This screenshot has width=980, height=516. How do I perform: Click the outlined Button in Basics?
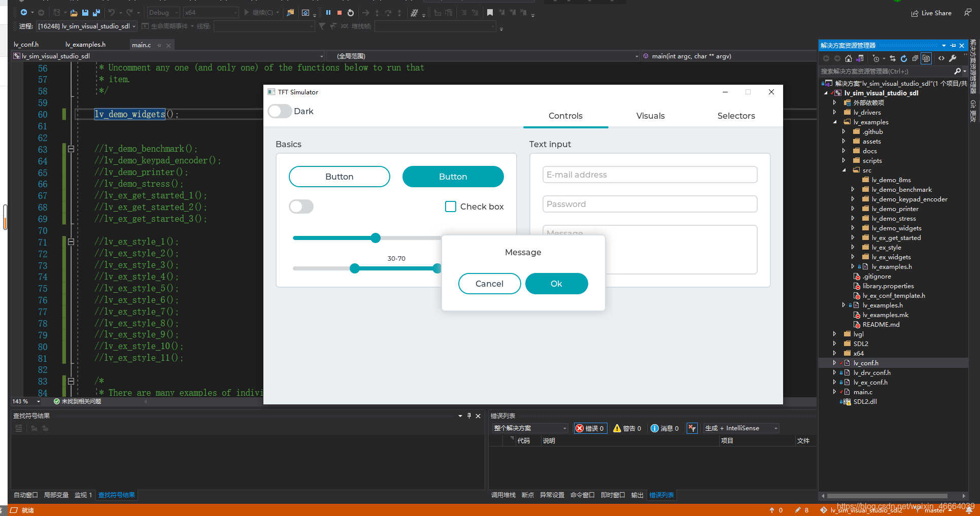[x=339, y=177]
